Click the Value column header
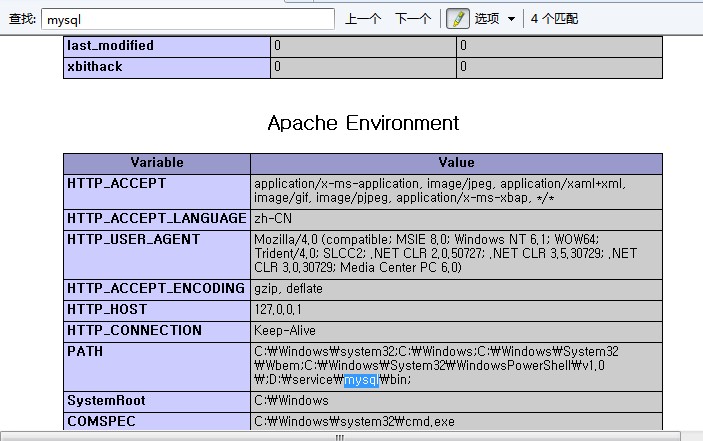This screenshot has height=441, width=703. 456,163
